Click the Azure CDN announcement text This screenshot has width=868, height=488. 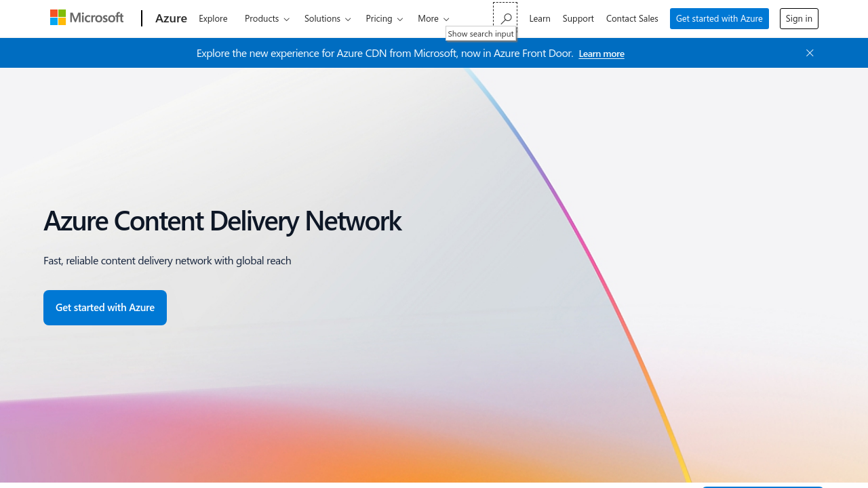(384, 53)
